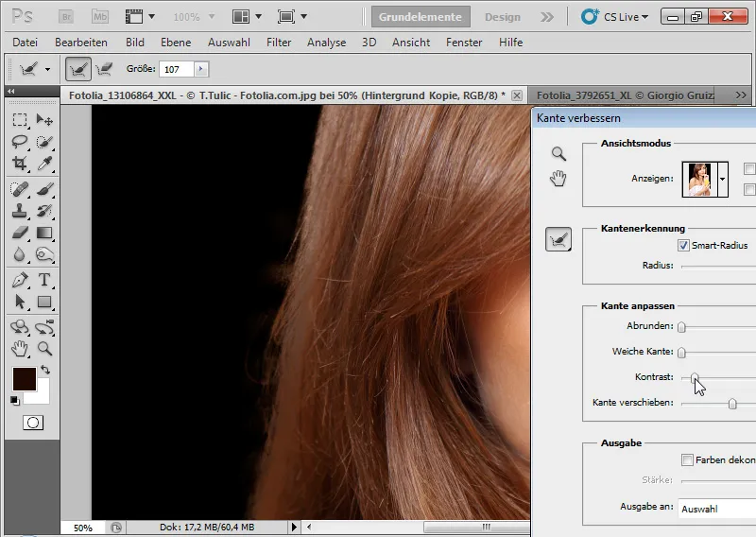Close the Fotolia_13106864_XXL document tab

(x=516, y=95)
